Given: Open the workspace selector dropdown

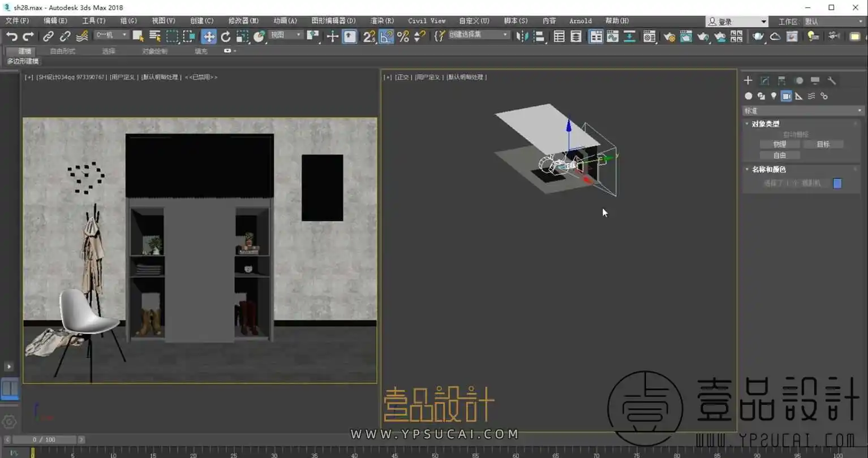Looking at the screenshot, I should [x=835, y=21].
